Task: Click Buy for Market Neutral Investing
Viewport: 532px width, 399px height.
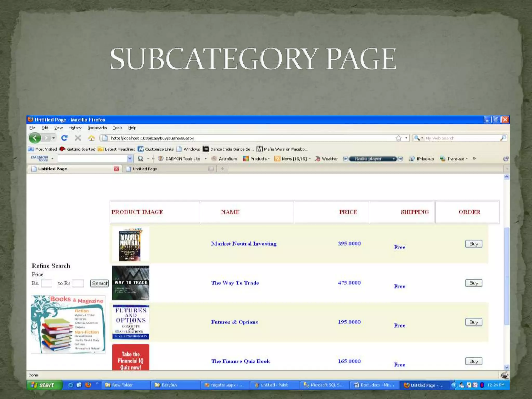Action: [x=474, y=244]
